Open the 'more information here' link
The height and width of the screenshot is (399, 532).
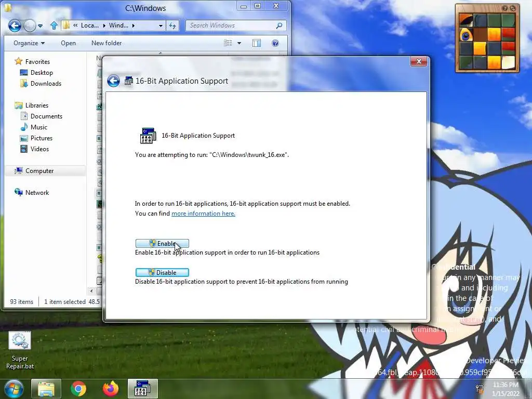point(203,214)
